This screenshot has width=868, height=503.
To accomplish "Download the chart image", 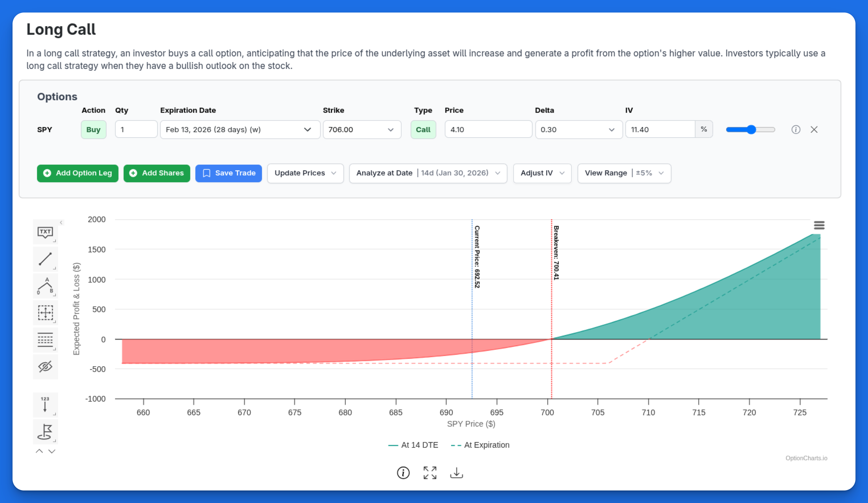I will coord(456,472).
